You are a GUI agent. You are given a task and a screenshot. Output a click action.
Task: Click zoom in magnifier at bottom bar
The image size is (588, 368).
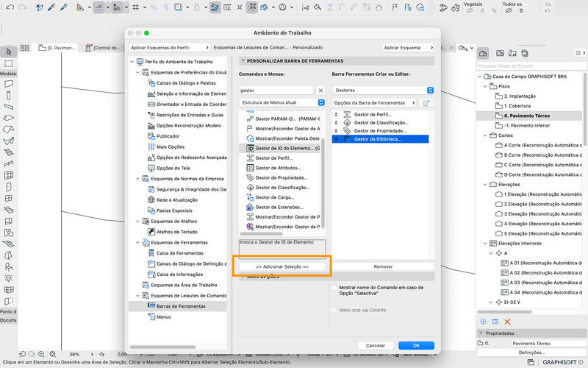click(41, 354)
